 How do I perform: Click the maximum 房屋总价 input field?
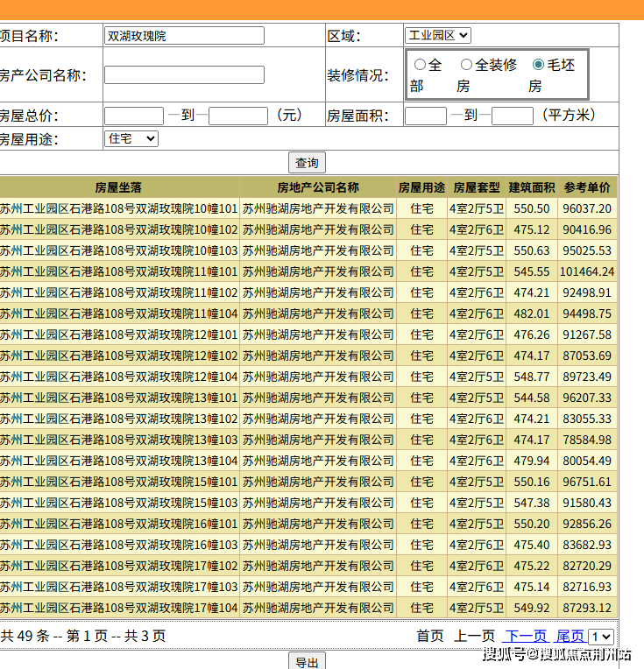238,116
